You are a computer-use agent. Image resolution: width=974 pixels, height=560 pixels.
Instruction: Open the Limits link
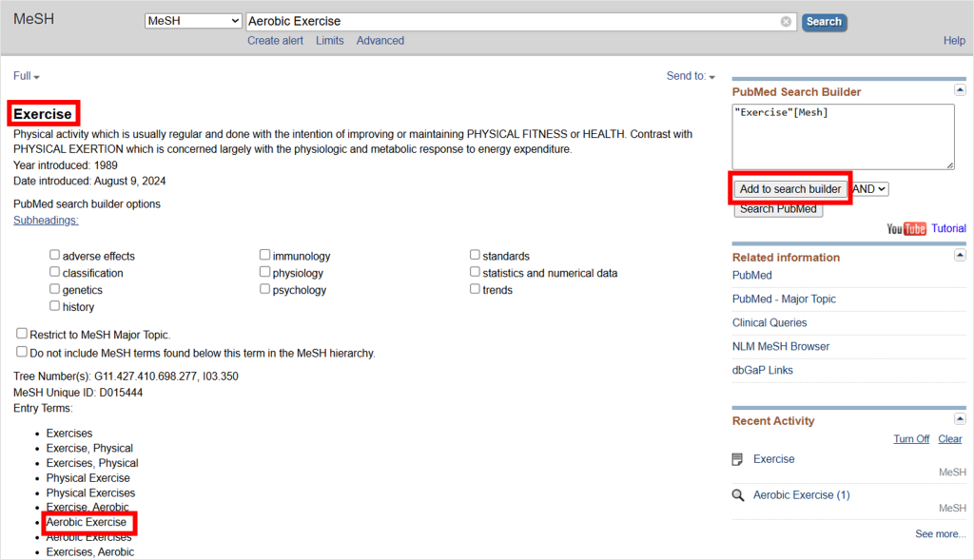[329, 40]
